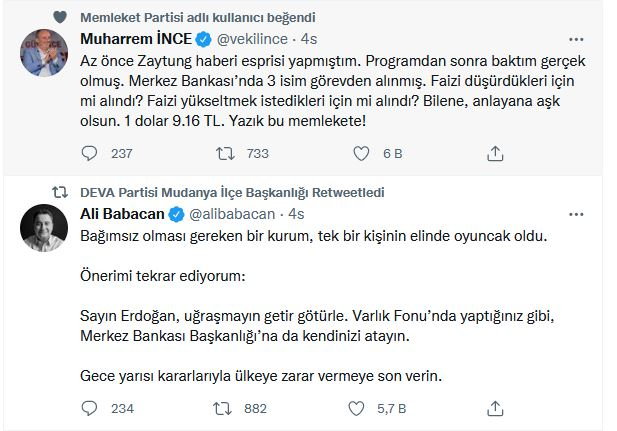Share Muharrem İNCE's tweet

click(494, 153)
